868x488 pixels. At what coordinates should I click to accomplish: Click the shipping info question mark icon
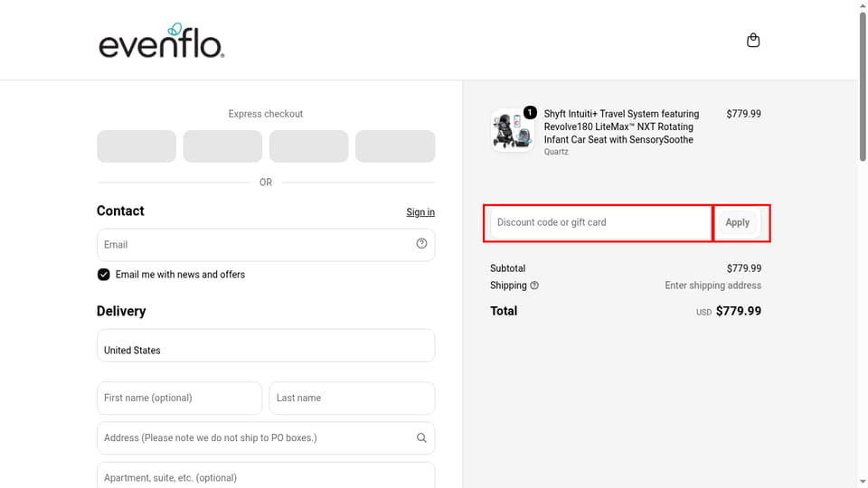coord(534,286)
